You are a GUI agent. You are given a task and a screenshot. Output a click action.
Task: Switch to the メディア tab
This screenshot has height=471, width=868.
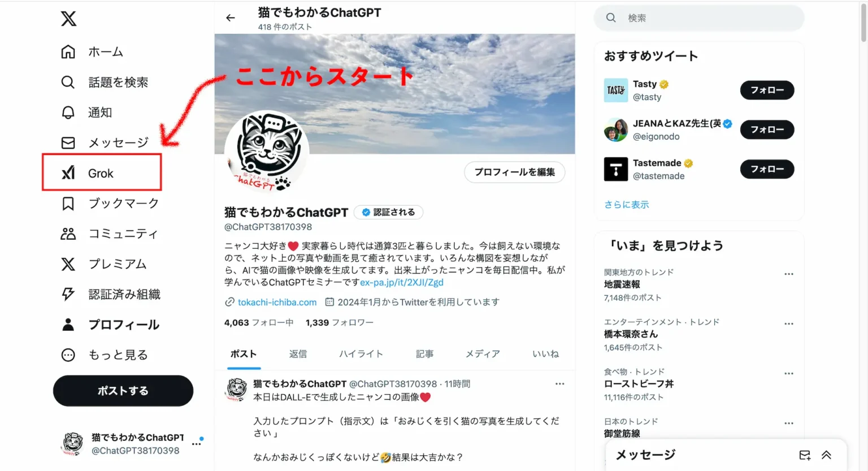coord(483,354)
